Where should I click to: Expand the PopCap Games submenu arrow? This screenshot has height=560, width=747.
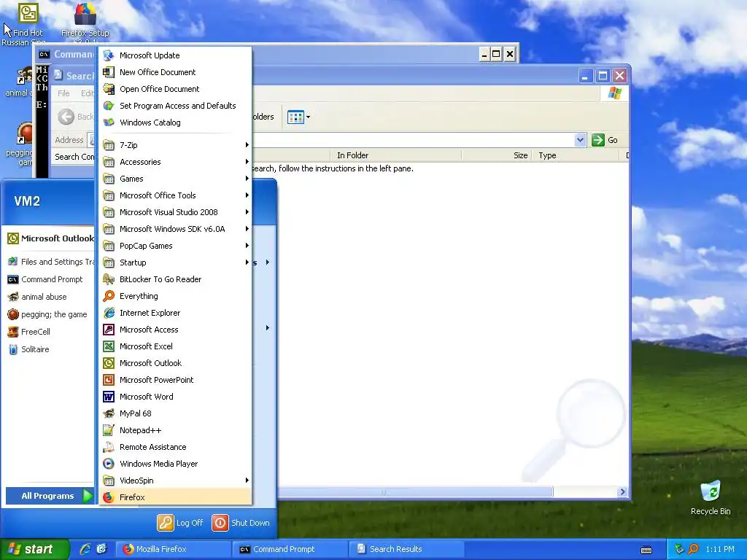247,246
